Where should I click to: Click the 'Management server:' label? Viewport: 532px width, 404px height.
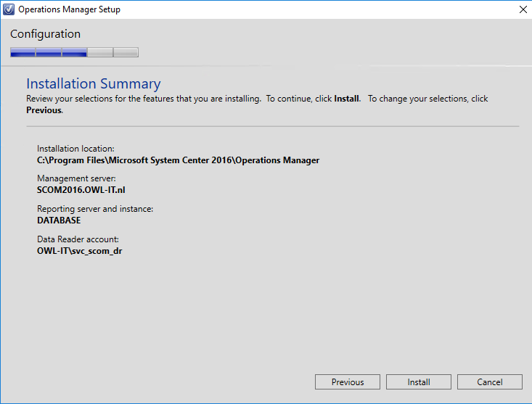coord(76,178)
